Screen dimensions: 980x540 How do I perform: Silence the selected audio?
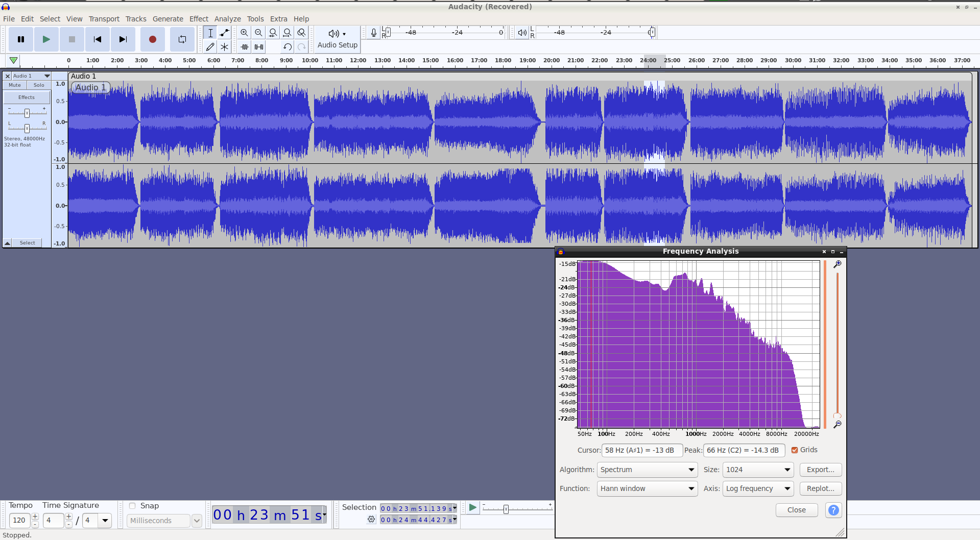click(259, 47)
